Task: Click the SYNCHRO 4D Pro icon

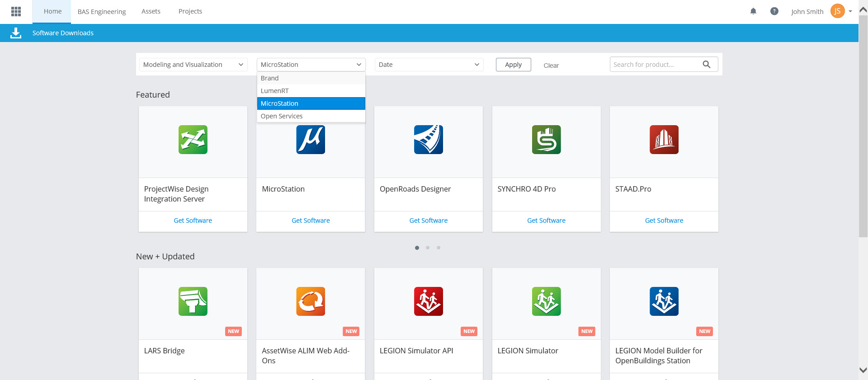Action: pyautogui.click(x=546, y=140)
